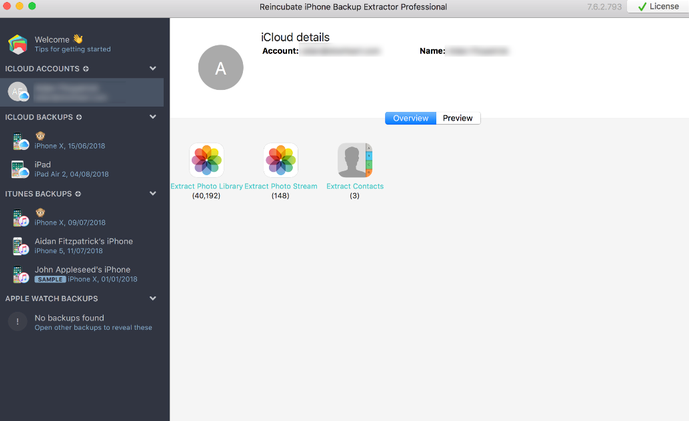
Task: Click the large account avatar 'A'
Action: tap(221, 68)
